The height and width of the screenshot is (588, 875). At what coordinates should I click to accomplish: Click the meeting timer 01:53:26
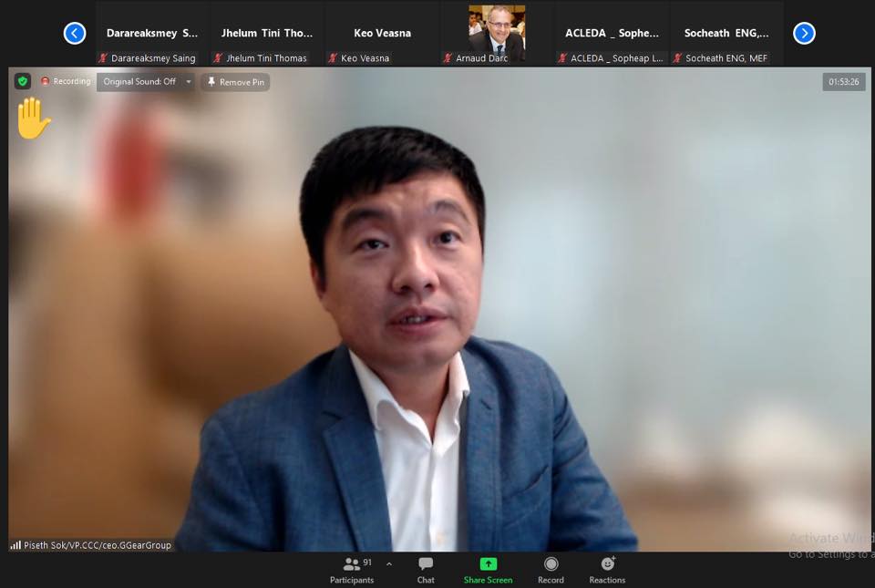tap(844, 82)
